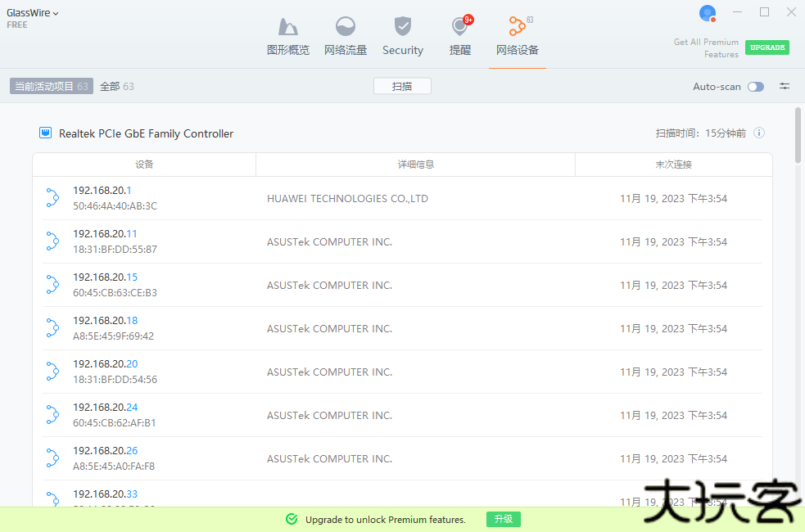Click device icon for 192.168.20.1
Screen dimensions: 805x532
tap(52, 197)
